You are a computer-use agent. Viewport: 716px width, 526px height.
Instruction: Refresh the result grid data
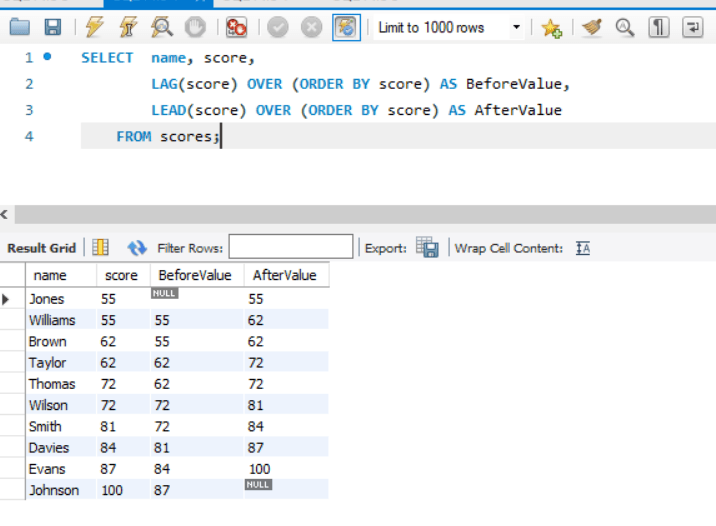click(x=137, y=248)
